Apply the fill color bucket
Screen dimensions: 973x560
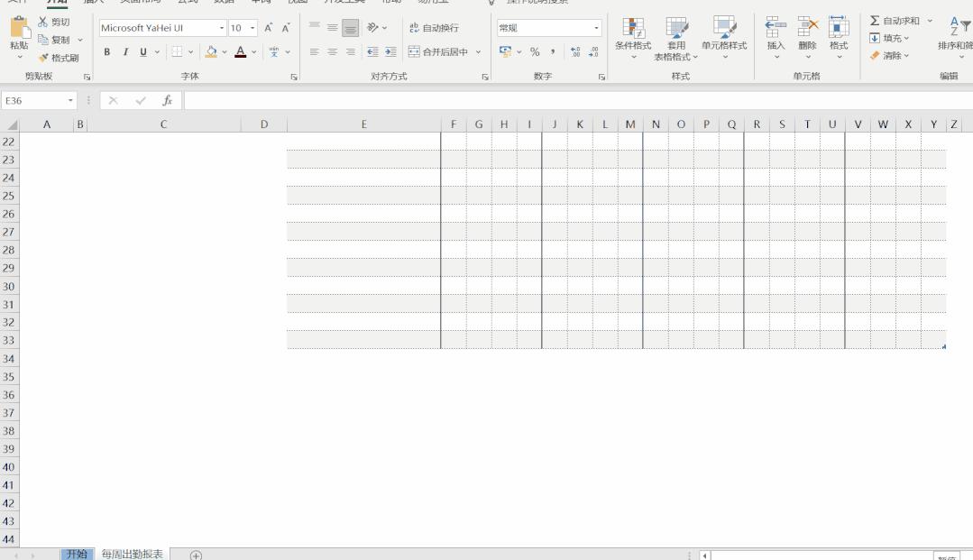pos(211,52)
